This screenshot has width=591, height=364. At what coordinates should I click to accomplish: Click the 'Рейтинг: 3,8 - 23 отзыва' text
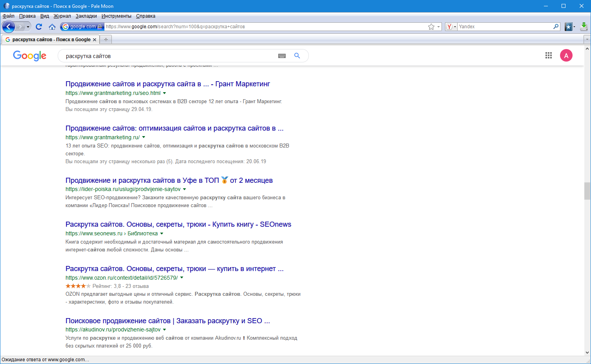120,286
